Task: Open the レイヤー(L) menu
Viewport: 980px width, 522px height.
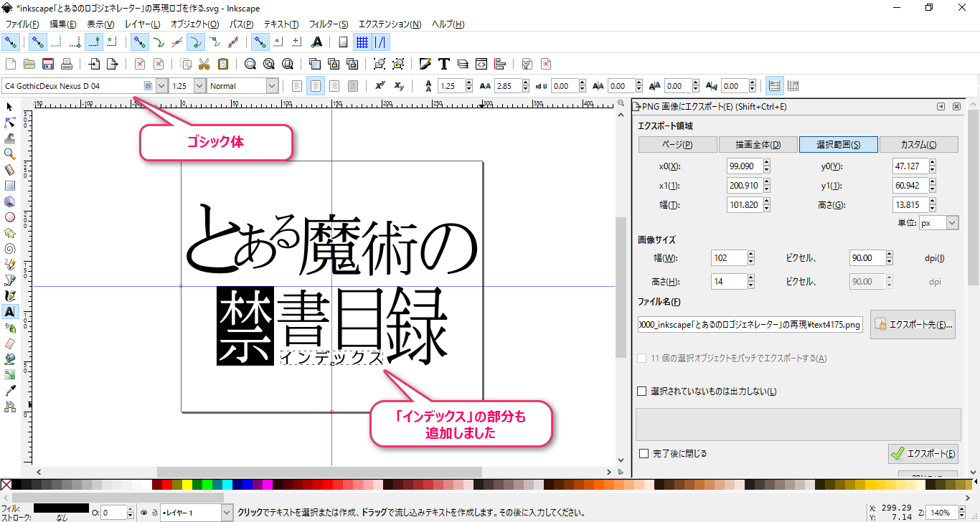Action: click(142, 24)
